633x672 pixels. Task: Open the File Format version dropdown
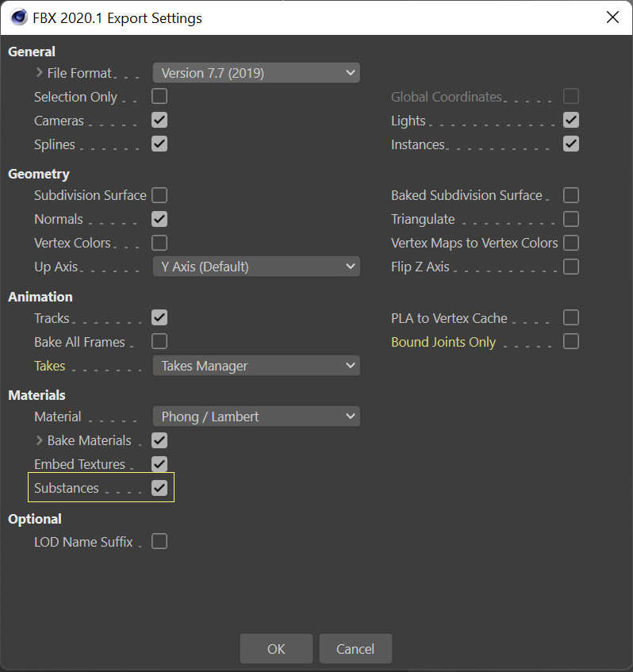click(255, 73)
